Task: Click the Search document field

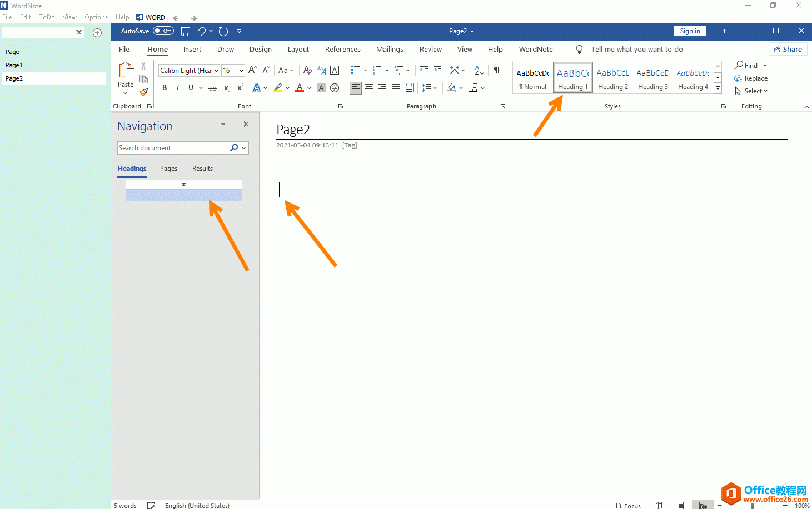Action: click(x=172, y=148)
